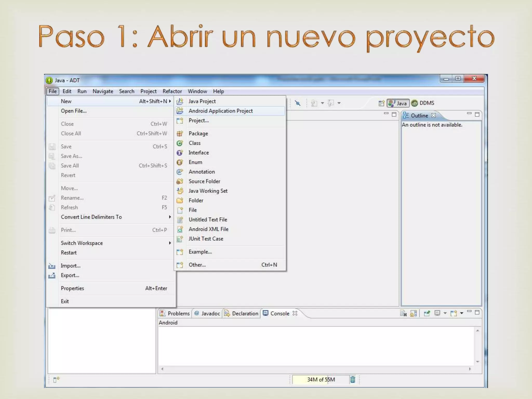Click the 34M of 55M heap bar
532x399 pixels.
coord(321,380)
